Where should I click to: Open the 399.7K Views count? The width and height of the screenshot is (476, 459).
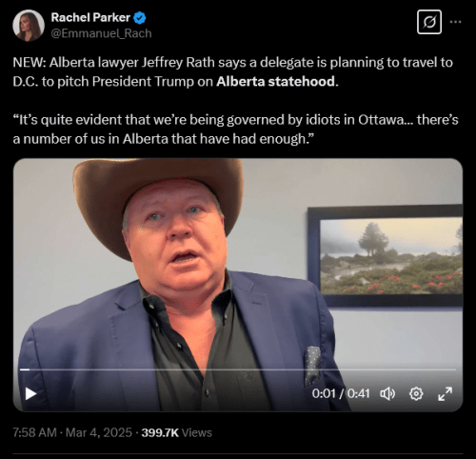[x=177, y=432]
